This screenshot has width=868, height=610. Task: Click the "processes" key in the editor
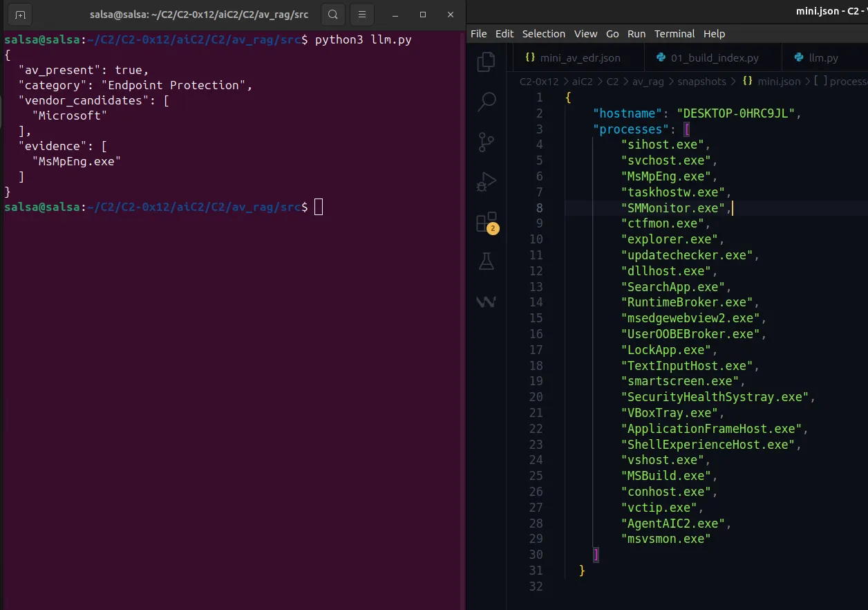(632, 129)
